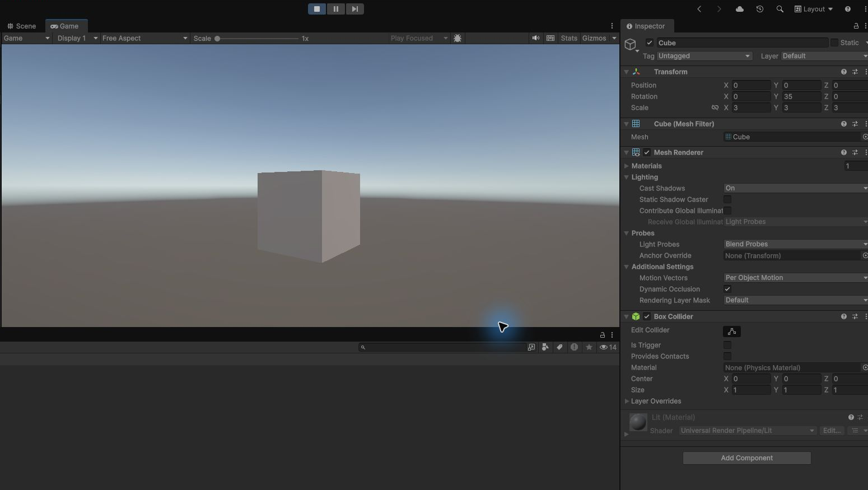The width and height of the screenshot is (868, 490).
Task: Click the search by type filter icon
Action: tap(545, 347)
